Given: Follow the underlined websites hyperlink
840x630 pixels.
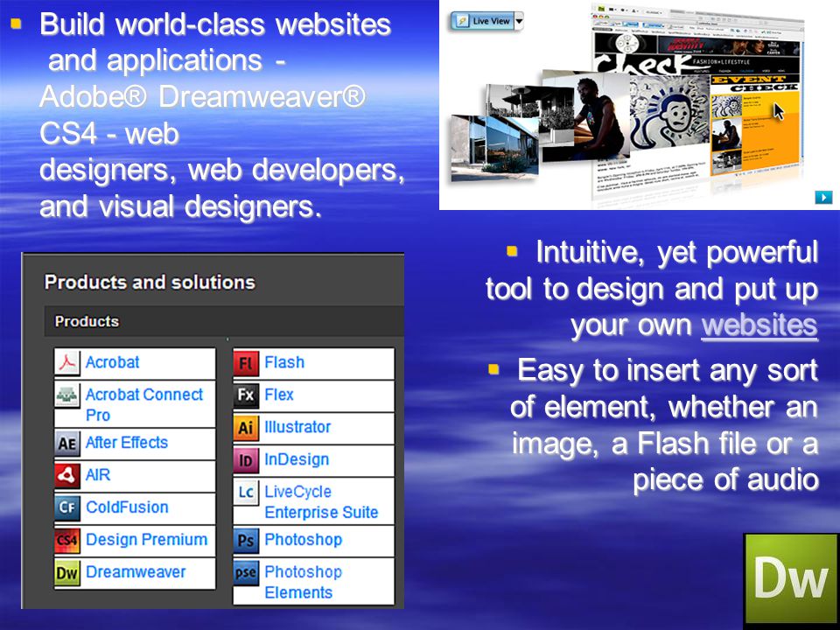Looking at the screenshot, I should click(x=759, y=325).
